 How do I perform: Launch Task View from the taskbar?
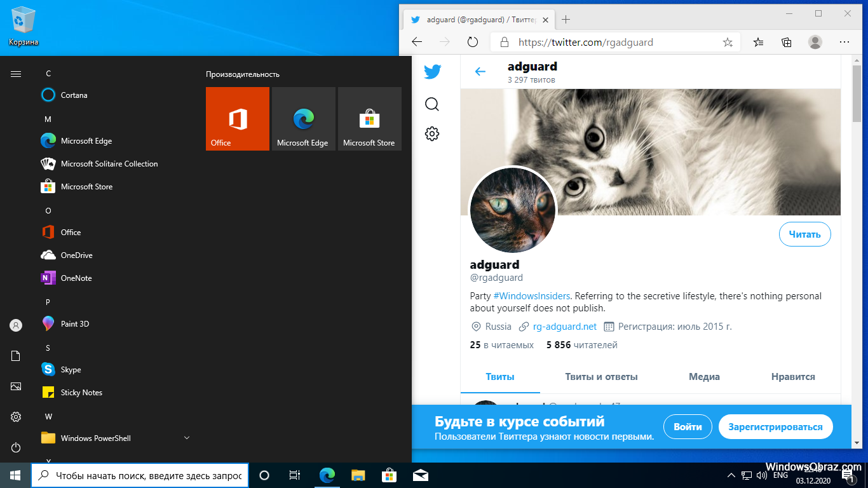[295, 475]
